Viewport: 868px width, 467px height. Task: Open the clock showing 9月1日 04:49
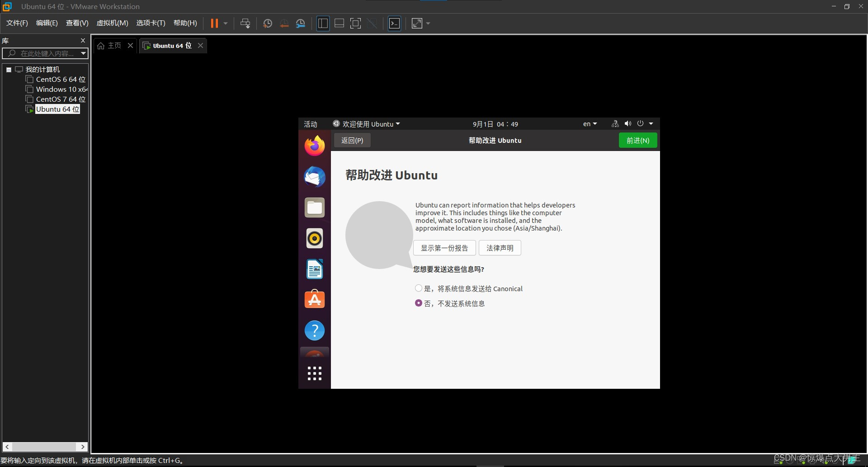coord(495,124)
